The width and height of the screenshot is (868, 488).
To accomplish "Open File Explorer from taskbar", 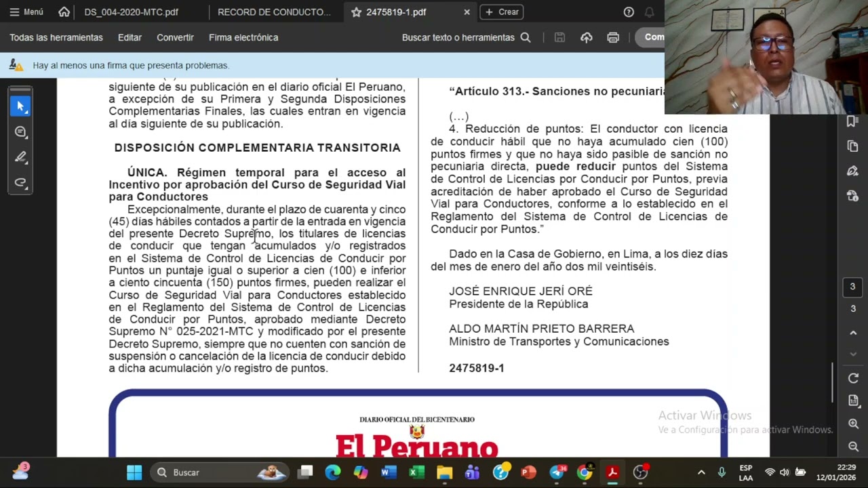I will click(444, 472).
